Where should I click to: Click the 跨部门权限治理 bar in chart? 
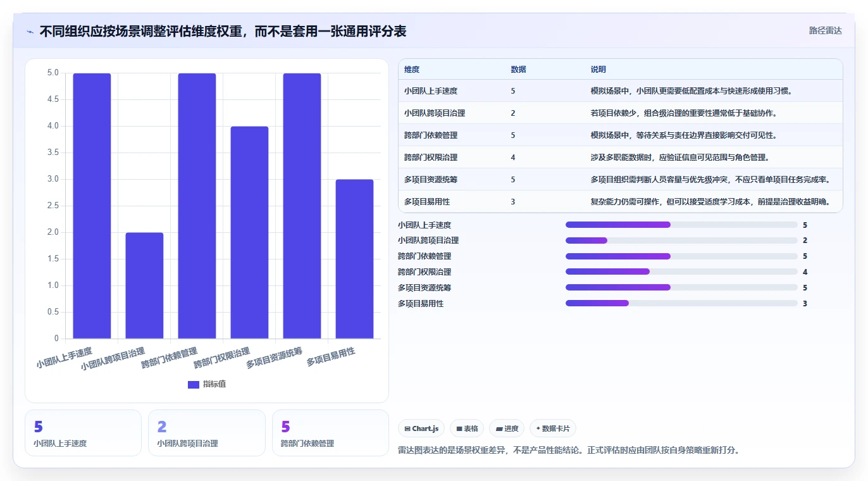(249, 232)
